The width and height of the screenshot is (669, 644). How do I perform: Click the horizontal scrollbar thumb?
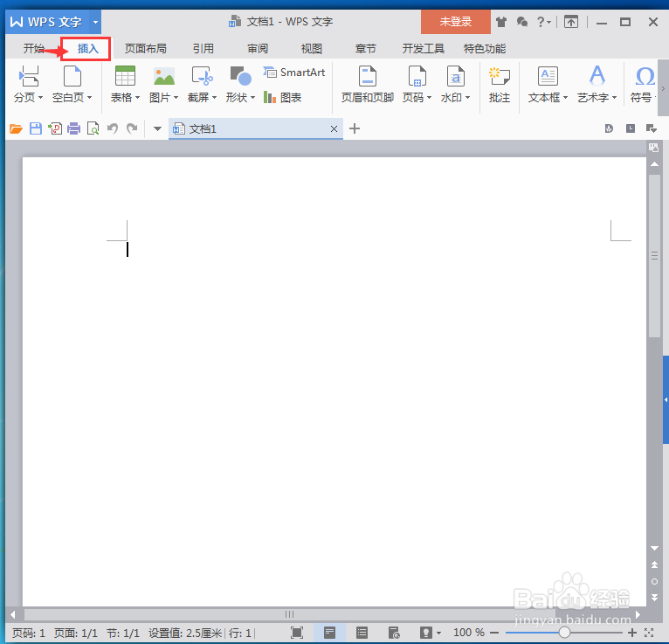289,614
